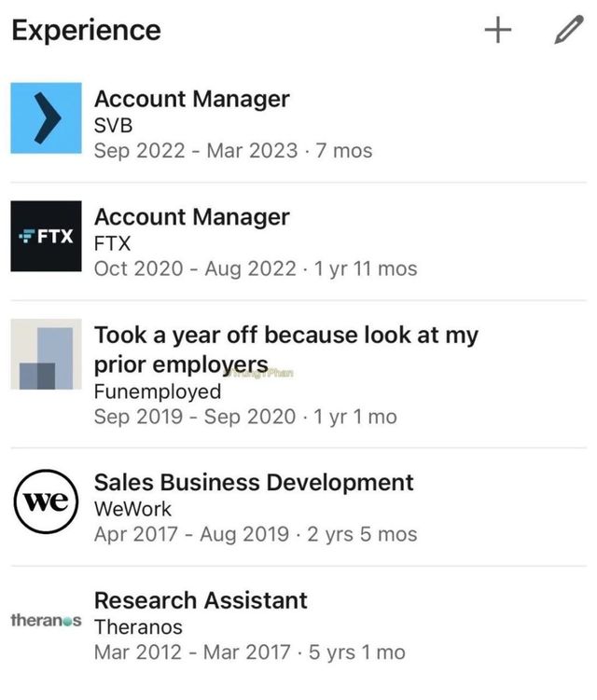This screenshot has width=597, height=700.
Task: Click the Experience section heading
Action: click(x=86, y=30)
